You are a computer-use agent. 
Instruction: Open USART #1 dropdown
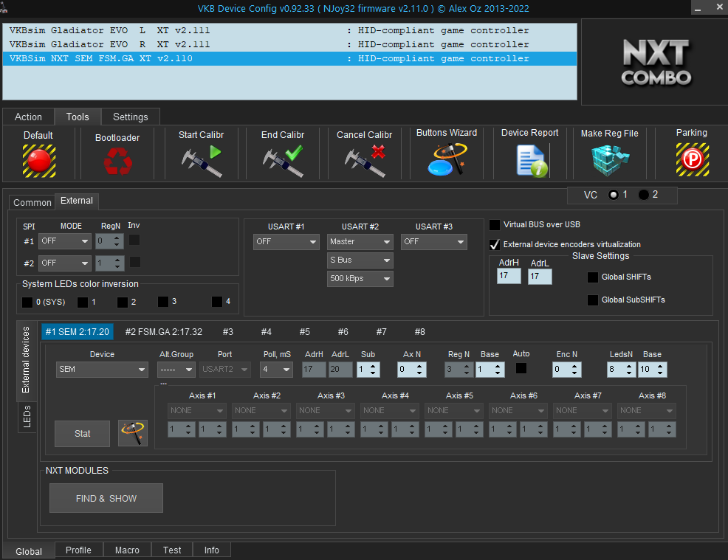click(286, 242)
